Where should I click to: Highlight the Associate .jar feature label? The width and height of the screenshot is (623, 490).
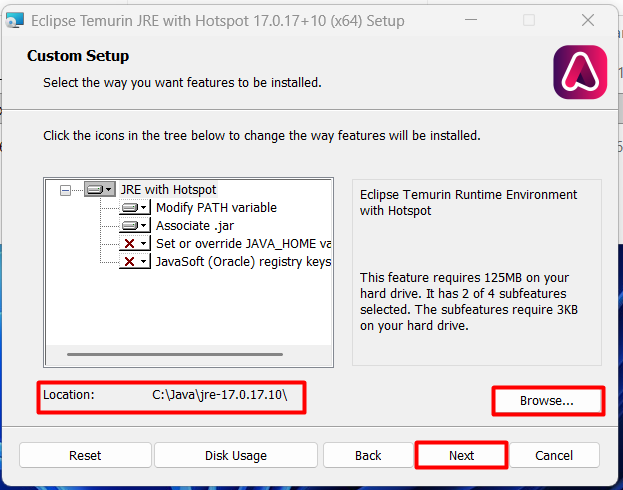pyautogui.click(x=195, y=225)
